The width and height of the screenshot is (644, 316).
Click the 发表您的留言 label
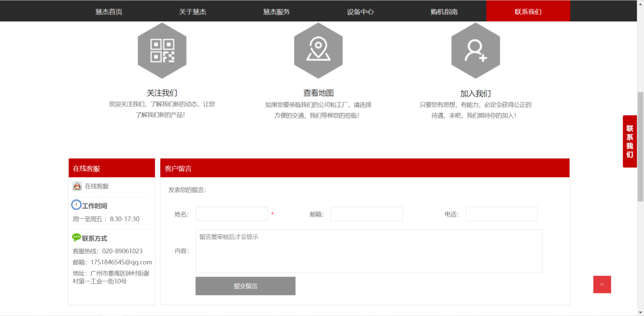pyautogui.click(x=187, y=190)
